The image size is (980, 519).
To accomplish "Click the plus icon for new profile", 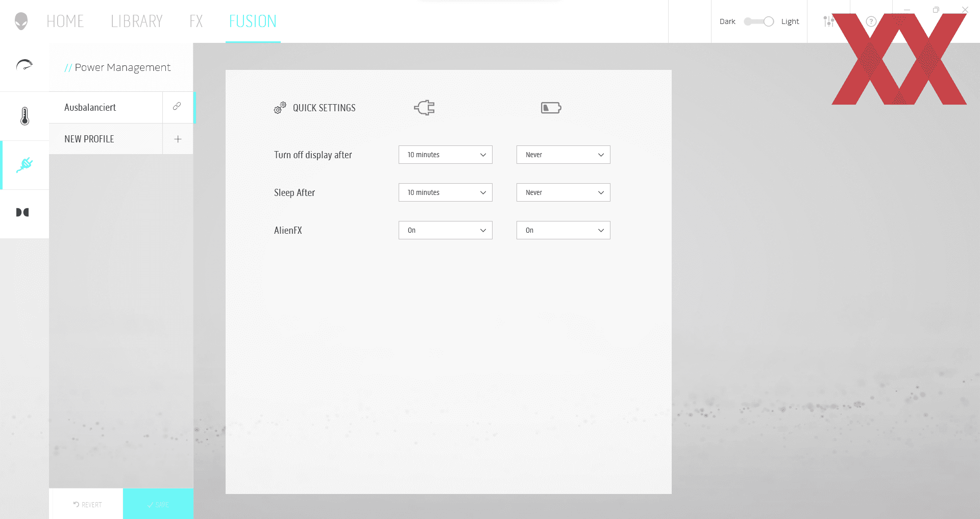I will pos(178,139).
